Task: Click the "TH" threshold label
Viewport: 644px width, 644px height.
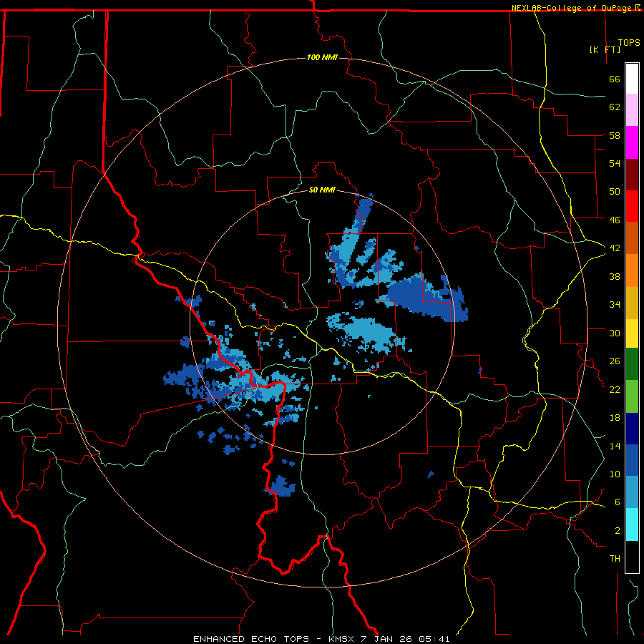Action: tap(615, 559)
